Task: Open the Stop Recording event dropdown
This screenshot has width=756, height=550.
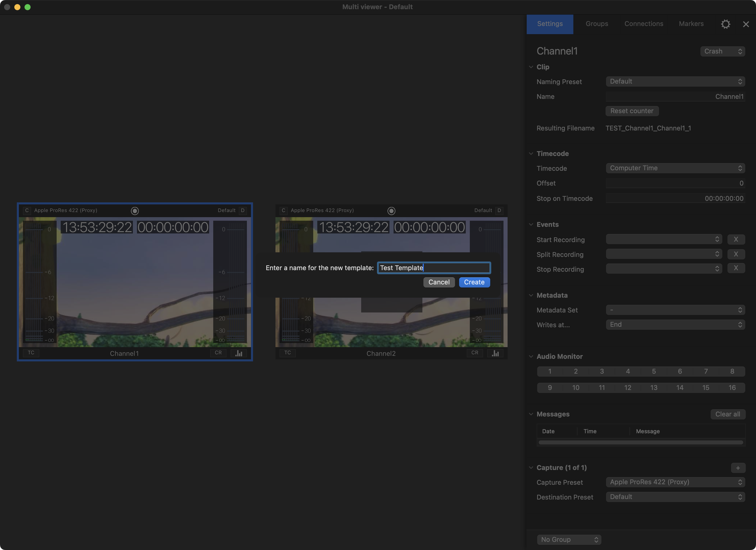Action: click(664, 269)
